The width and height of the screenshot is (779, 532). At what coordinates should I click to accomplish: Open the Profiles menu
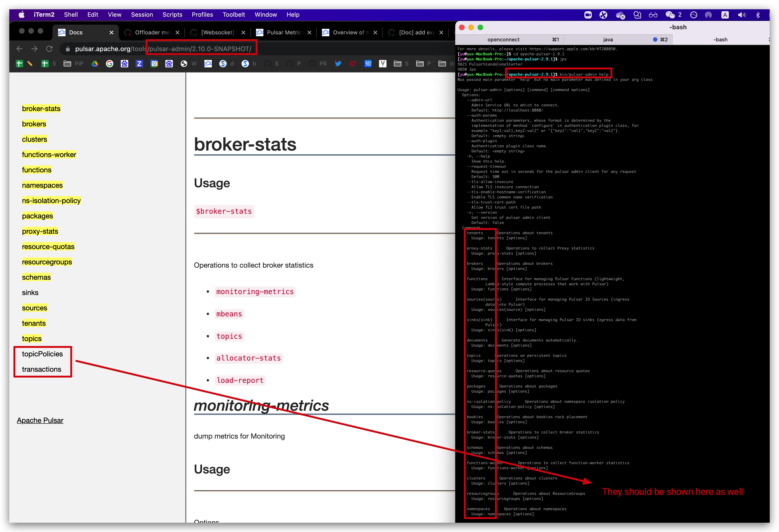pos(202,15)
